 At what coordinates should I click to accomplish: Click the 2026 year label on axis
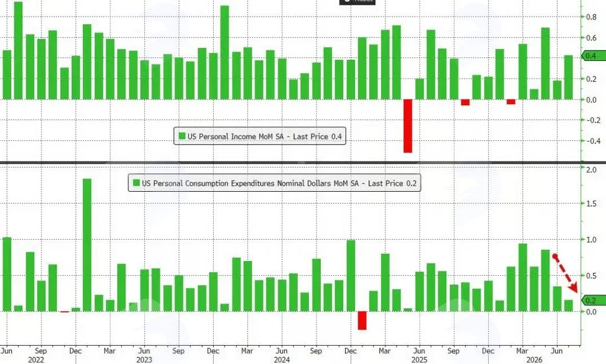[534, 360]
